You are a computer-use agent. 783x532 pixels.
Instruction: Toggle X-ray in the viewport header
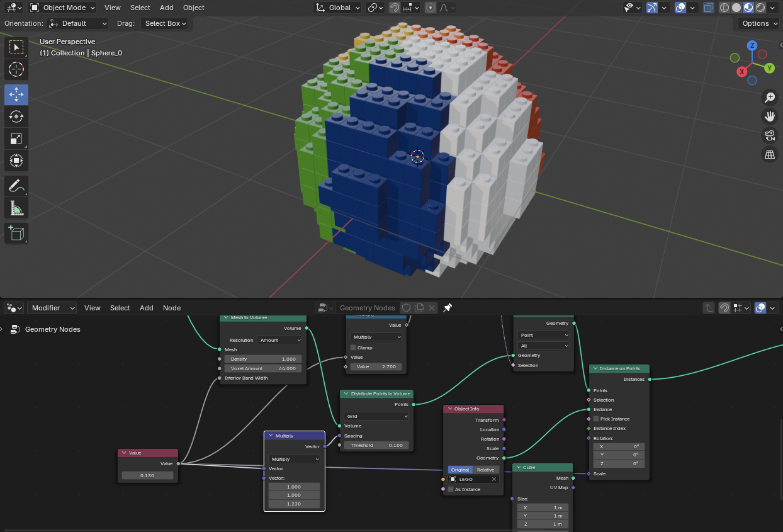(x=709, y=8)
